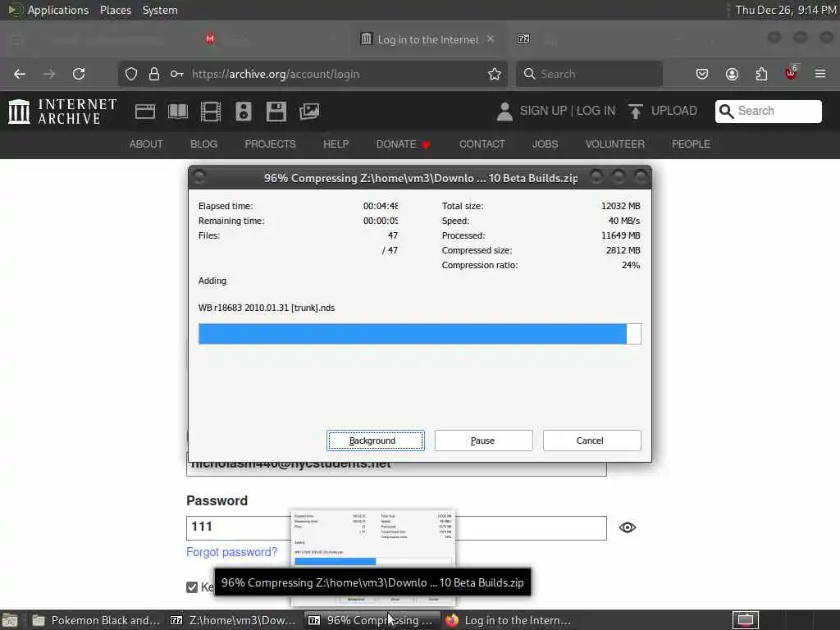Click the Upload arrow icon
This screenshot has height=630, width=840.
pyautogui.click(x=636, y=112)
